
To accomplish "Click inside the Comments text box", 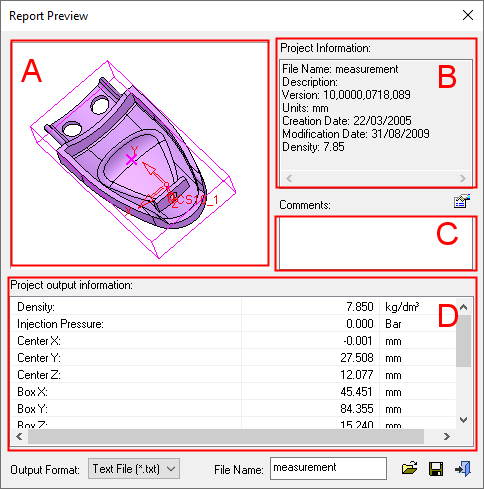I will coord(376,243).
